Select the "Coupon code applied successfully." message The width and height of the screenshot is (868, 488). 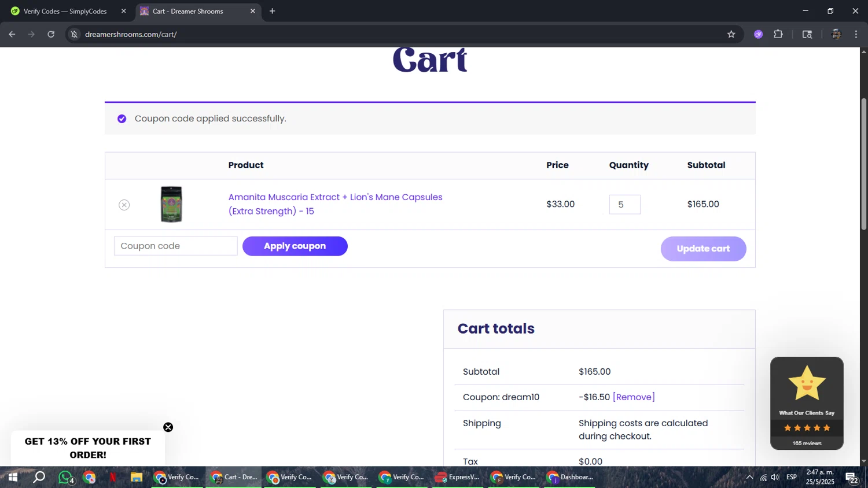pos(211,119)
